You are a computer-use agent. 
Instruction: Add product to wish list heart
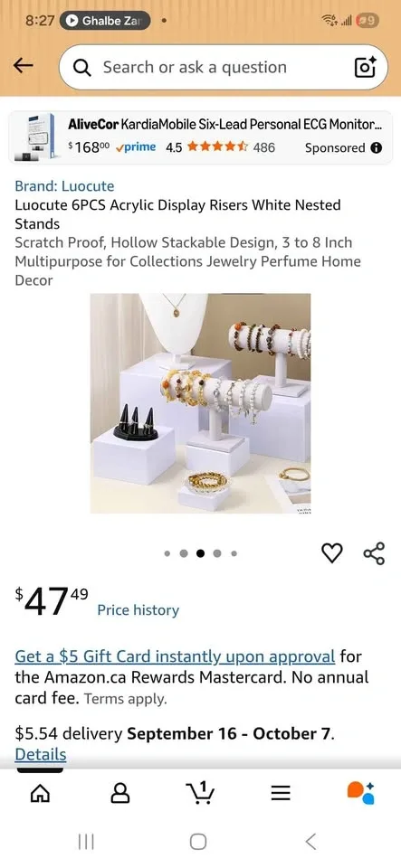pos(332,553)
